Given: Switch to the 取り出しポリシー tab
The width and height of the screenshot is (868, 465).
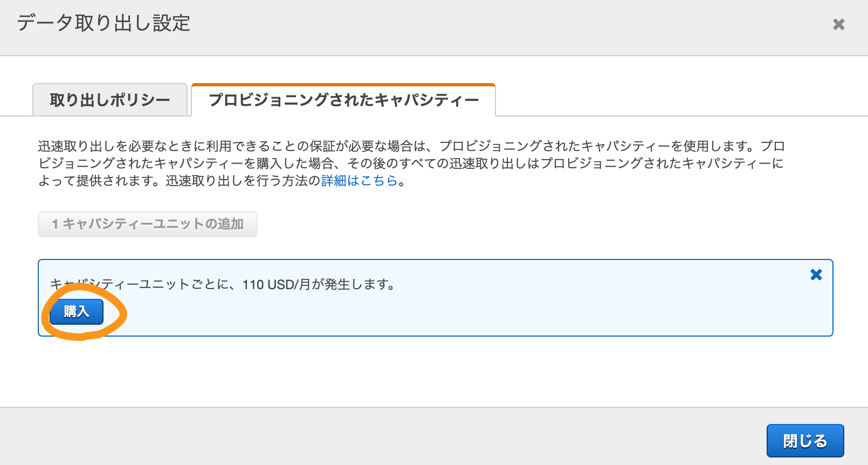Looking at the screenshot, I should 110,100.
